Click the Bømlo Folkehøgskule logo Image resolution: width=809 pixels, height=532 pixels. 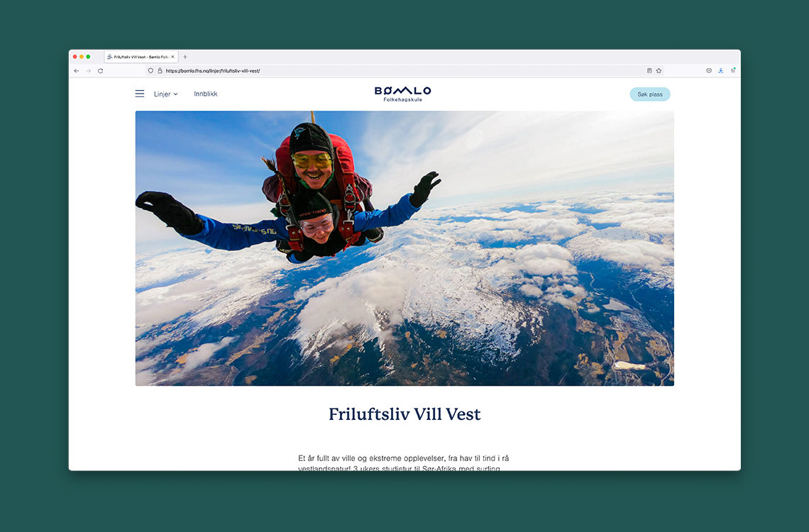pos(403,94)
